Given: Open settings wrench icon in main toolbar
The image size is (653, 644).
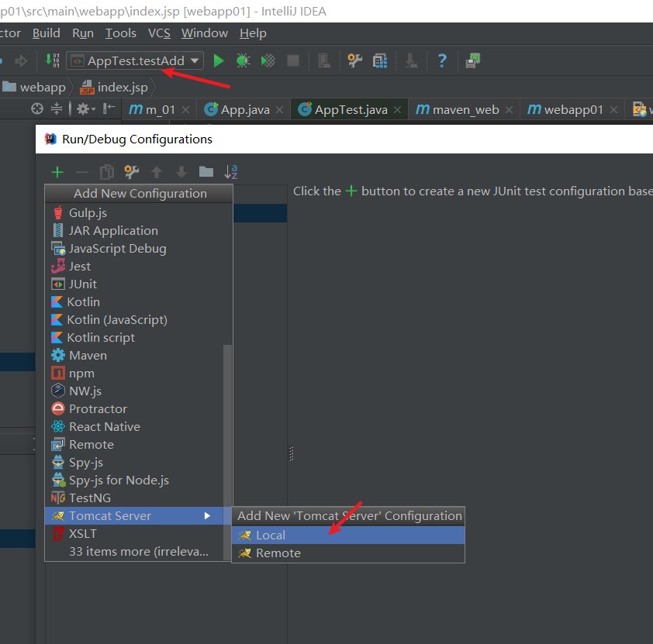Looking at the screenshot, I should (x=354, y=60).
